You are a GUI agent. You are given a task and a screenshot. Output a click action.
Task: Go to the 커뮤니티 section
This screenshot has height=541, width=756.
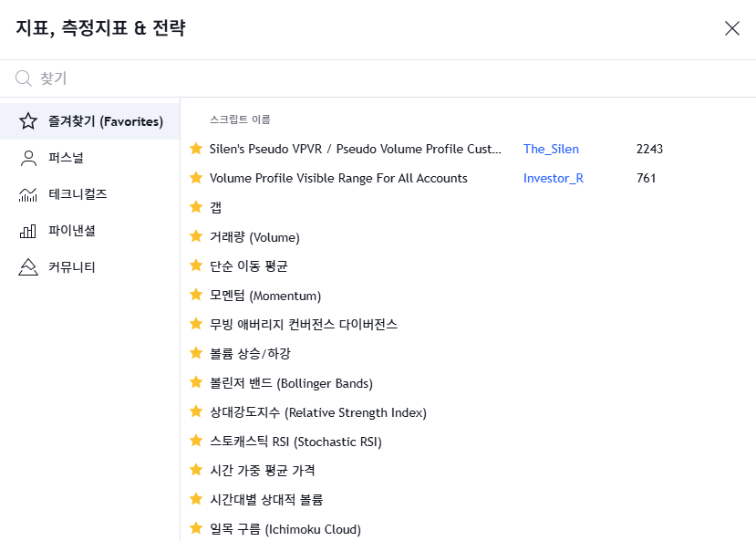(71, 267)
